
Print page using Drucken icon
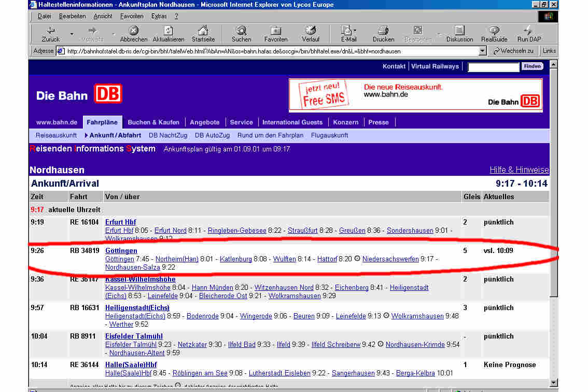click(383, 30)
